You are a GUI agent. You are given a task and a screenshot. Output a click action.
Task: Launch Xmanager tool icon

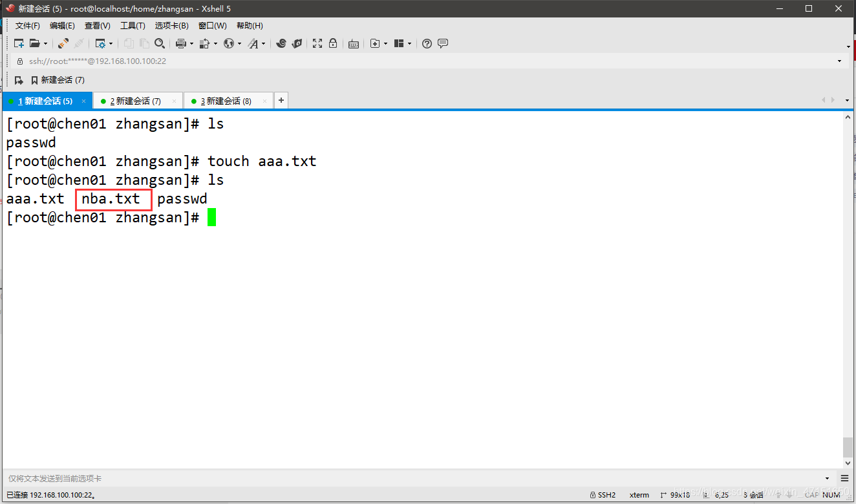[297, 43]
